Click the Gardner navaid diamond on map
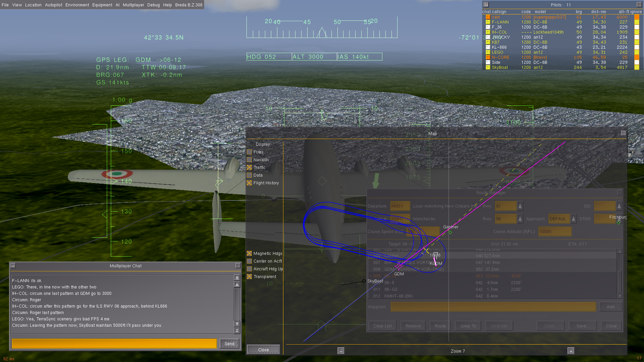The image size is (644, 362). 450,232
